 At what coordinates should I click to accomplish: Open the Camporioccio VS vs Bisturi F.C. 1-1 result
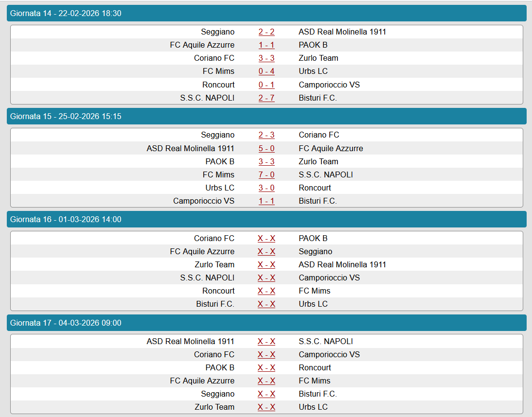[x=266, y=201]
